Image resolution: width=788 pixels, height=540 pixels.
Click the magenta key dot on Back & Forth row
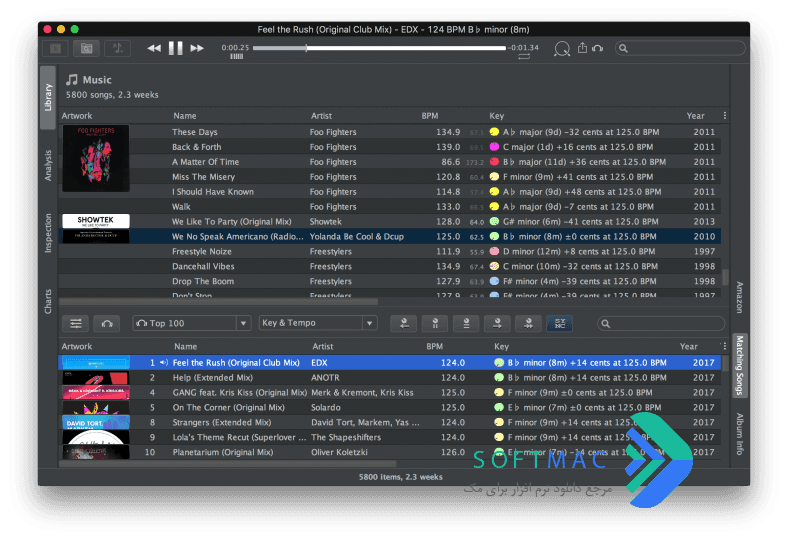(495, 147)
